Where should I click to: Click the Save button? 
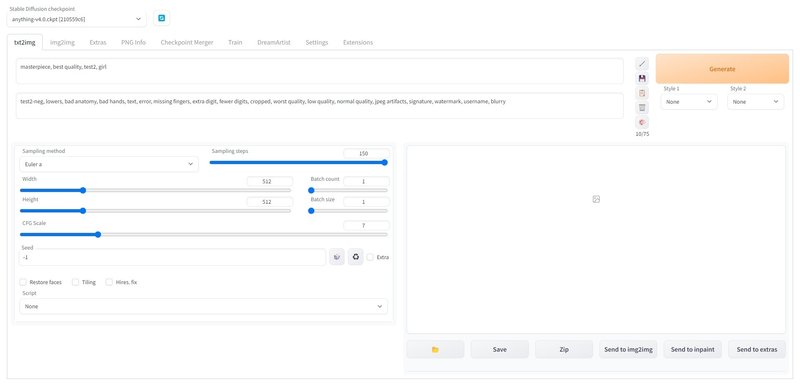[499, 349]
